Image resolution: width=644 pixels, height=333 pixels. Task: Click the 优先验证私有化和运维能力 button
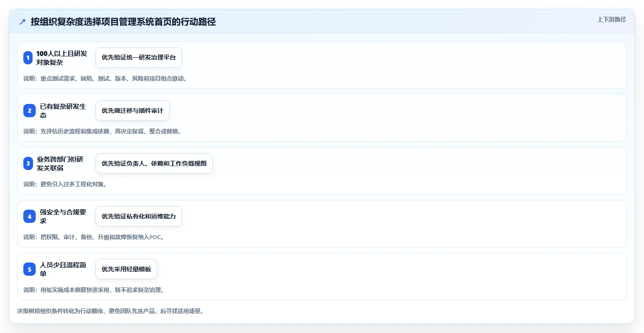click(139, 216)
